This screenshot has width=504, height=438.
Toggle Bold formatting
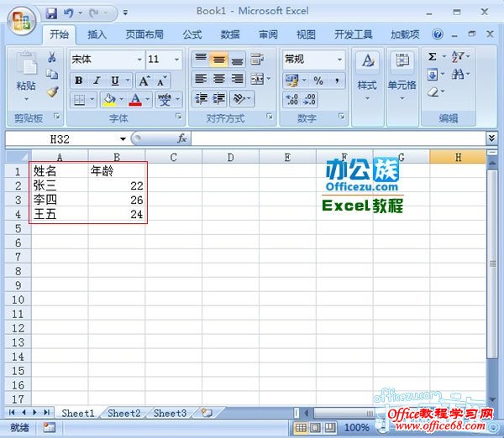coord(78,81)
